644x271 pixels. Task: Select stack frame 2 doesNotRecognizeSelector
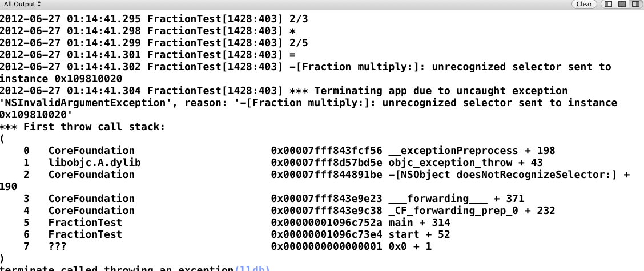tap(327, 175)
